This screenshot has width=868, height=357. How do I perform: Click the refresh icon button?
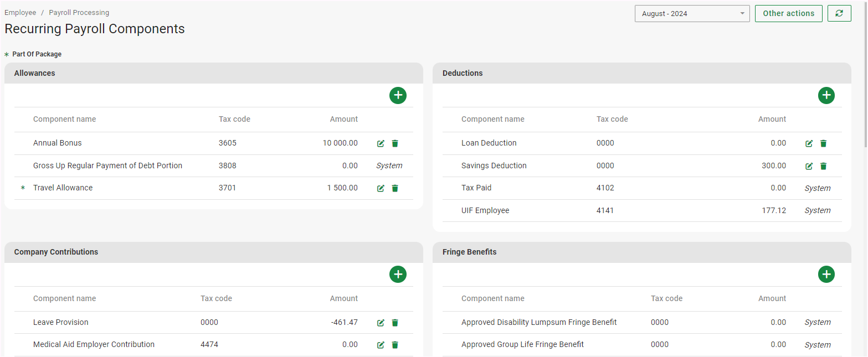click(x=839, y=13)
